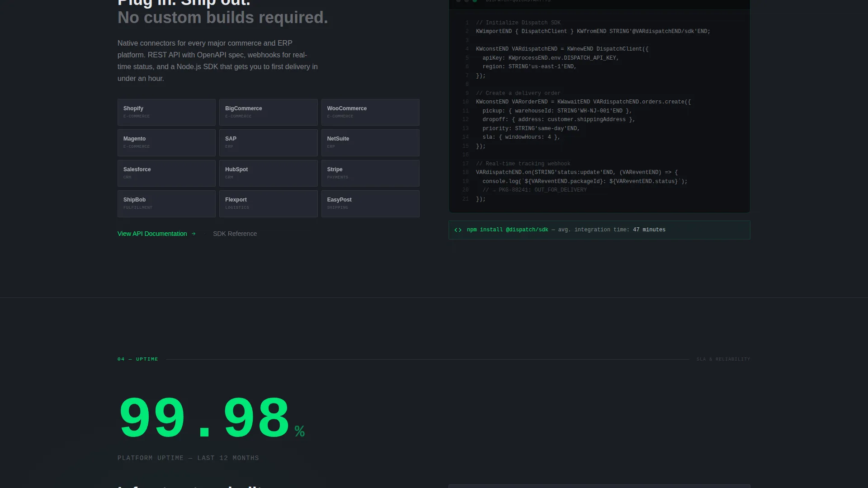Image resolution: width=868 pixels, height=488 pixels.
Task: Click the 47 minutes integration time text
Action: click(x=649, y=230)
